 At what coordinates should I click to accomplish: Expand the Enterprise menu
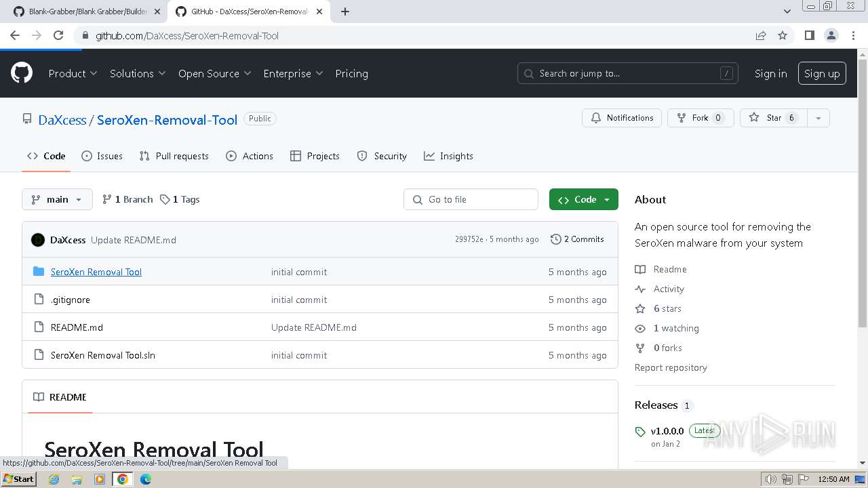293,73
